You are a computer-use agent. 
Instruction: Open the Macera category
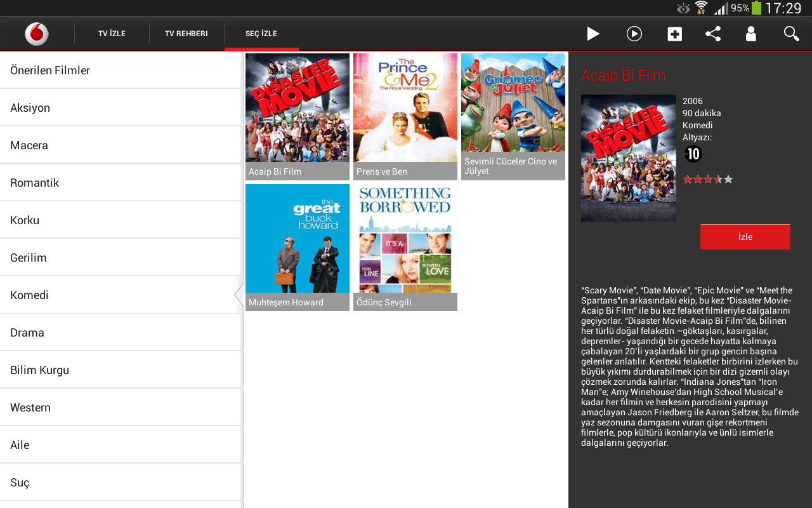click(121, 145)
